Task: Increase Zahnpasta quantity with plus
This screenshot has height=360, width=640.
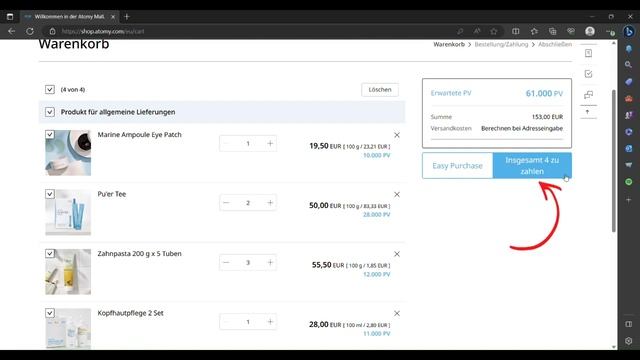Action: (270, 262)
